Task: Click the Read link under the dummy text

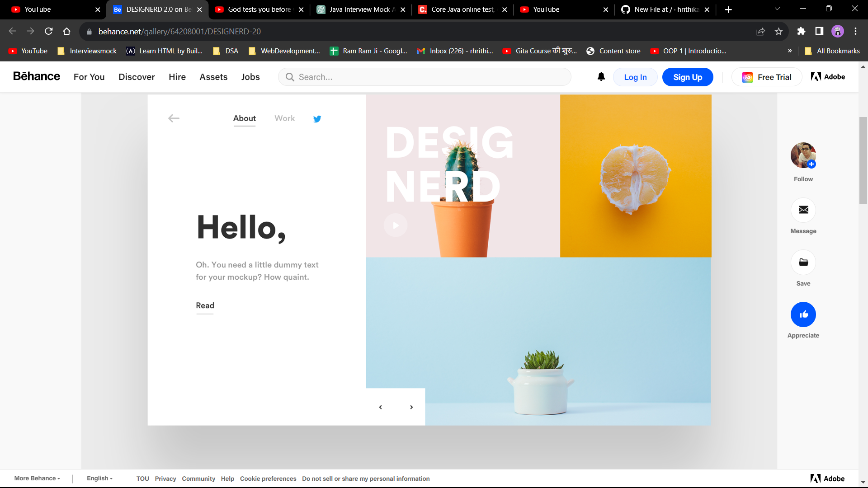Action: tap(205, 305)
